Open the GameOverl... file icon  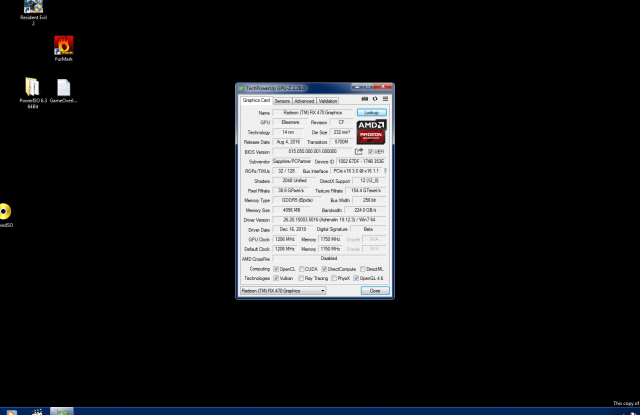pyautogui.click(x=64, y=91)
